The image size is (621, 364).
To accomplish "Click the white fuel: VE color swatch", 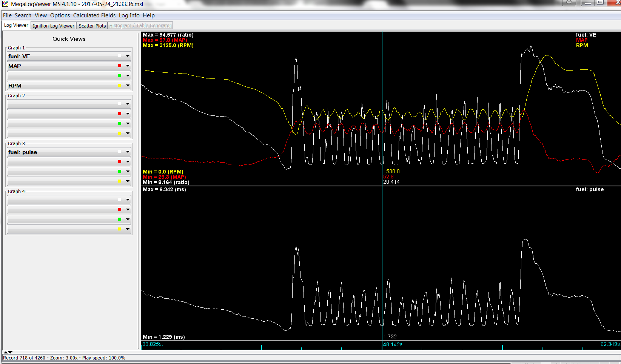I will coord(120,56).
